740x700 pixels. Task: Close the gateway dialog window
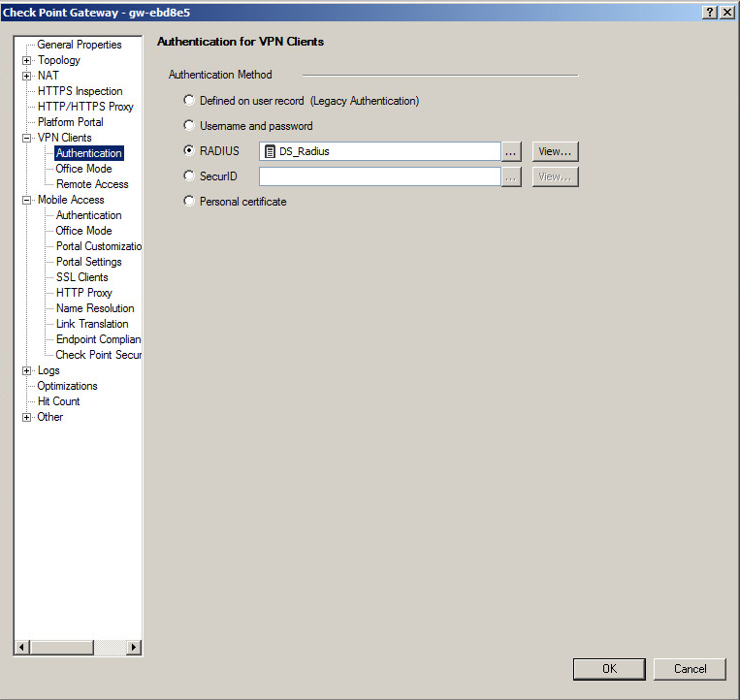pyautogui.click(x=727, y=13)
